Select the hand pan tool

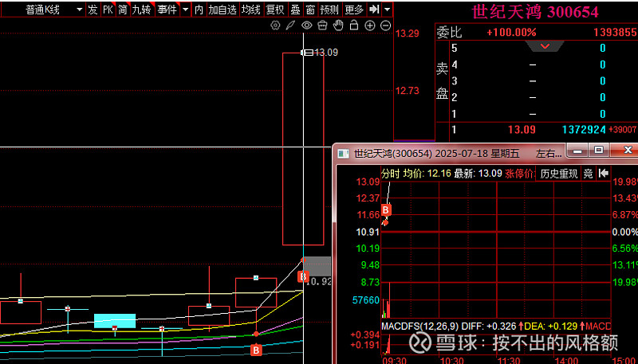[x=338, y=25]
